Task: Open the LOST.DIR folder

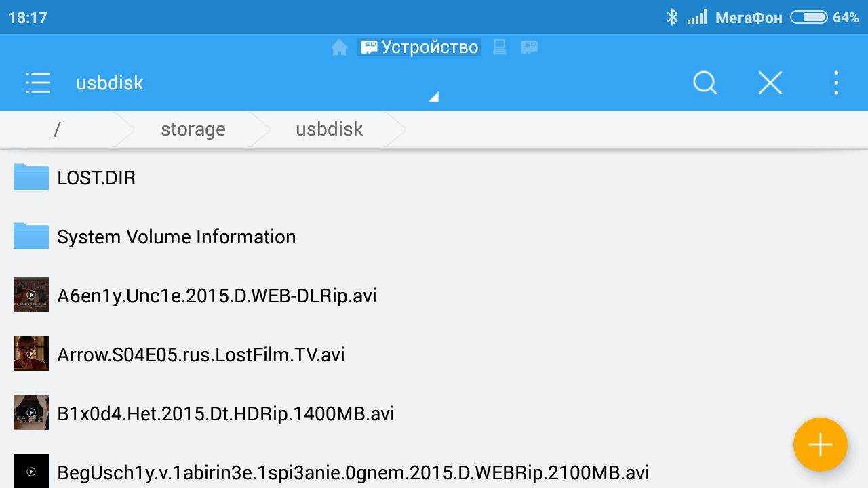Action: coord(434,178)
